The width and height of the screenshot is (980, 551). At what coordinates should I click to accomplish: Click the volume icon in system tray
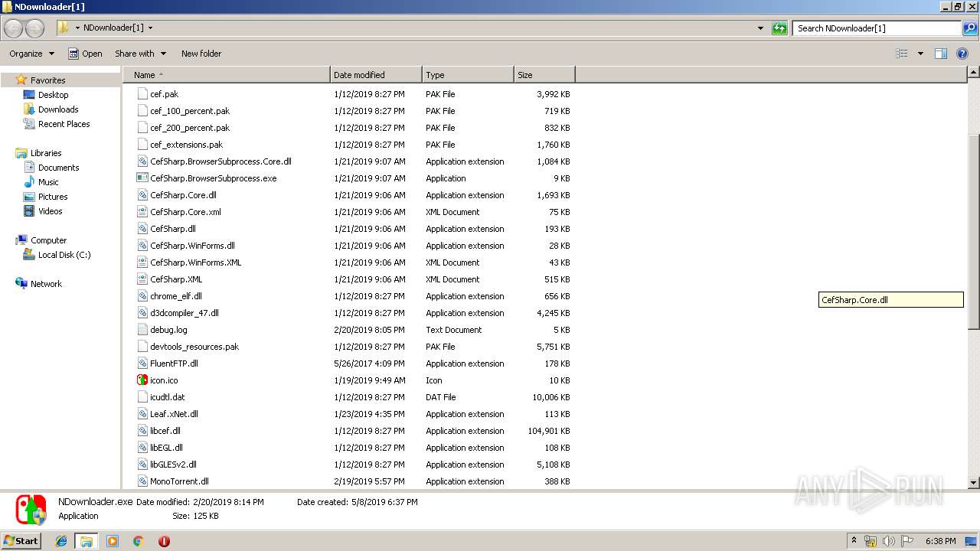(888, 541)
